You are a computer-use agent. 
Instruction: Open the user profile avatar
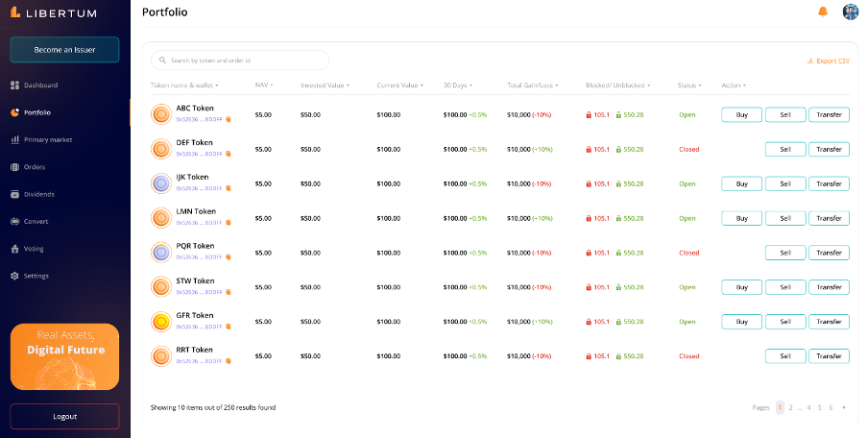pyautogui.click(x=850, y=12)
